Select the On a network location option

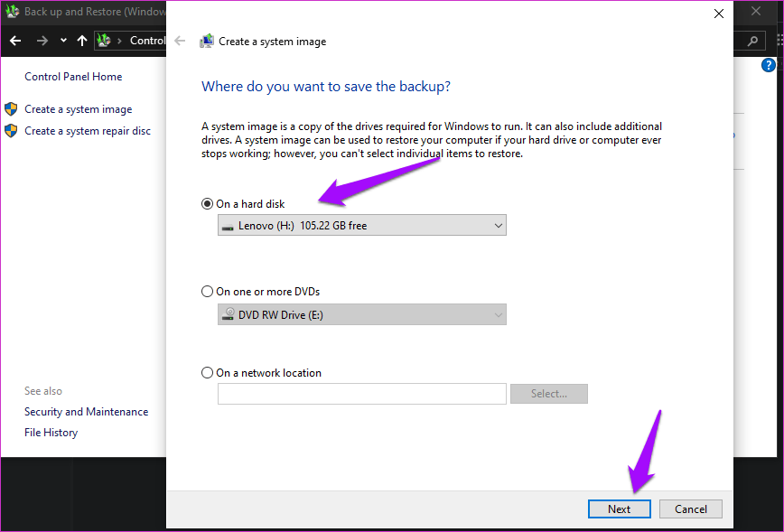point(207,373)
